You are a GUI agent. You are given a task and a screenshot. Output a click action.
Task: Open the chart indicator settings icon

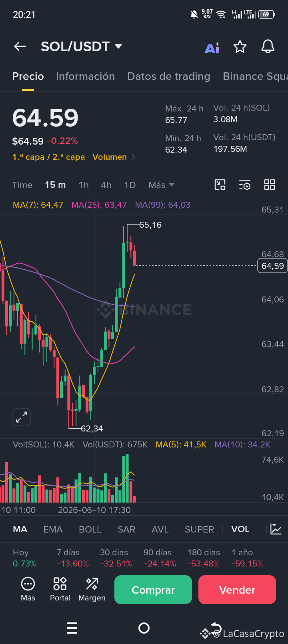click(245, 185)
